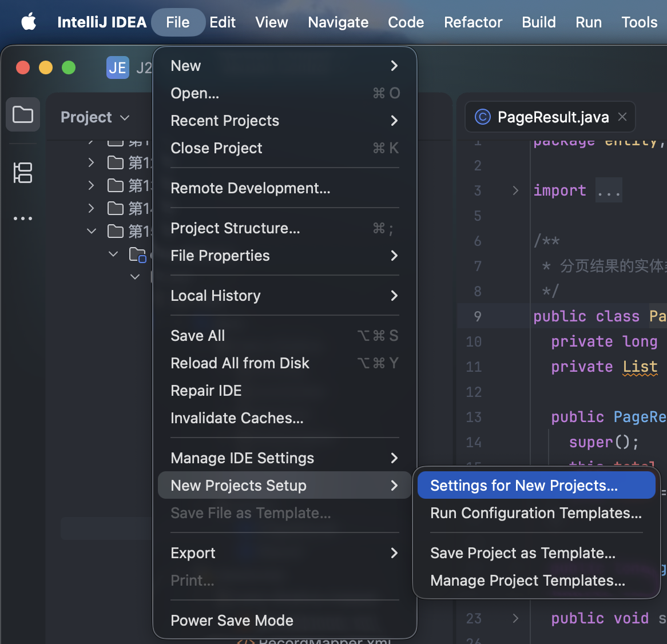The width and height of the screenshot is (667, 644).
Task: Click the More tool windows ellipsis icon
Action: [23, 218]
